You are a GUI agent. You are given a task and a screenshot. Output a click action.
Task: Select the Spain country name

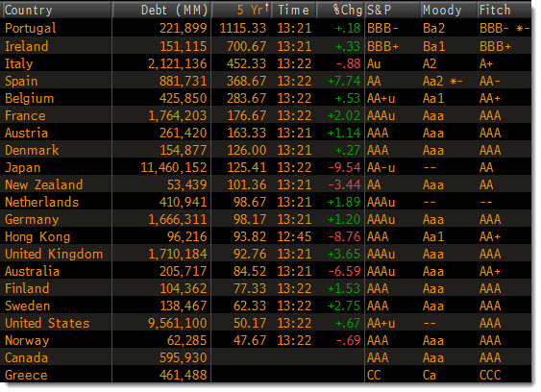(x=21, y=81)
